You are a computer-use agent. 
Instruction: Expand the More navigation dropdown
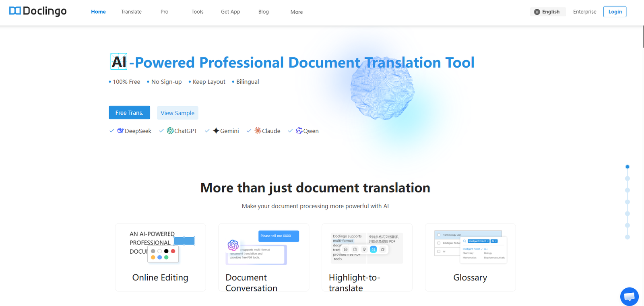tap(296, 12)
